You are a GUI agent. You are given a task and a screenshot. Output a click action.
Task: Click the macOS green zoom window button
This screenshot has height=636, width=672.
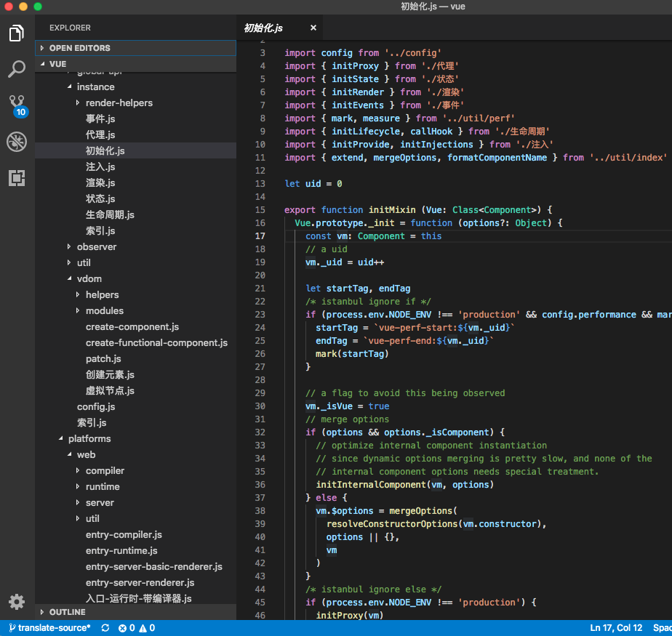click(x=38, y=7)
